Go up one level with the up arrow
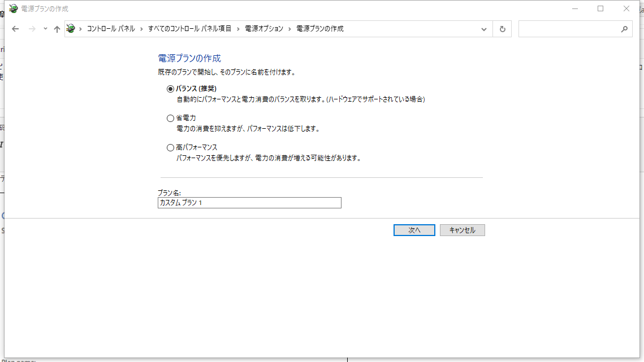Screen dimensions: 644x362 (57, 28)
